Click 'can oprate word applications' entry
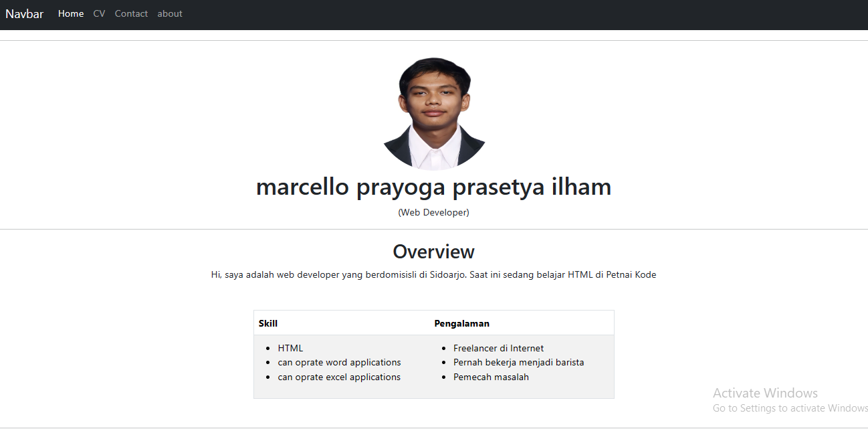Image resolution: width=868 pixels, height=429 pixels. click(339, 362)
